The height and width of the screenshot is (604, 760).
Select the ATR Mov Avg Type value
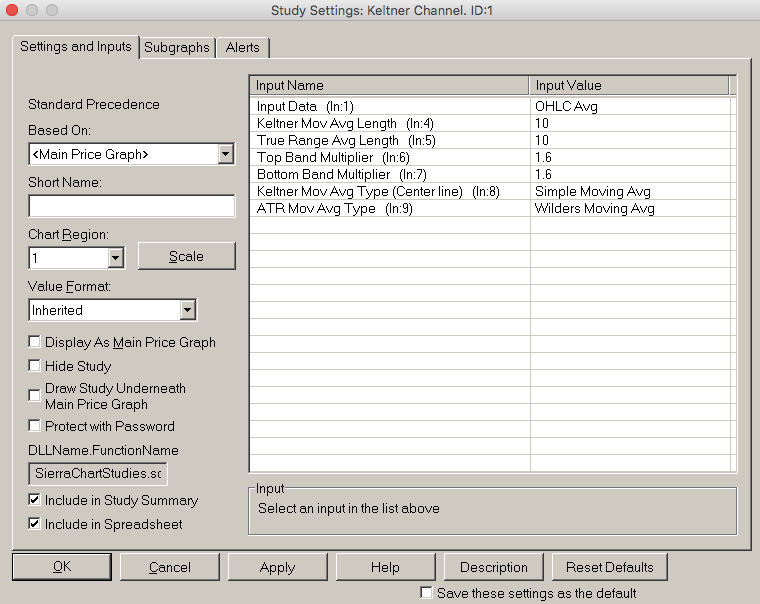595,208
